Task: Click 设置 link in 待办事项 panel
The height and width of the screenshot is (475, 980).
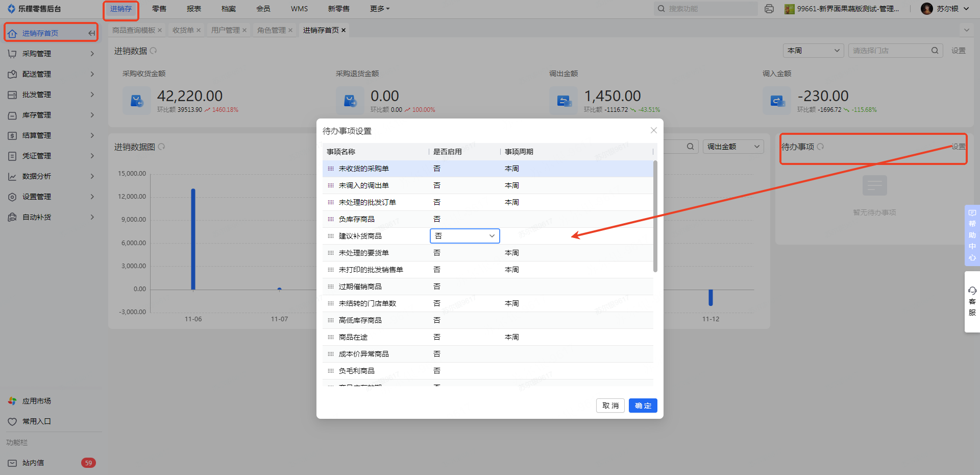Action: click(x=959, y=147)
